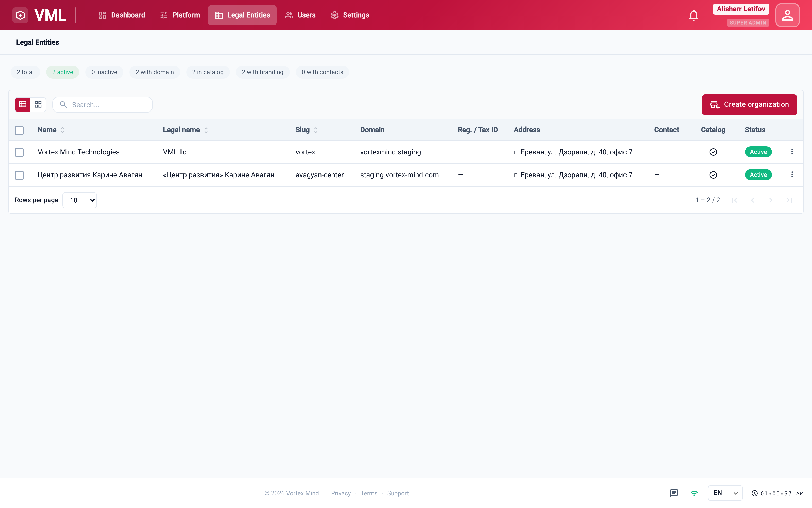Click the staging.vortex-mind.com domain
The height and width of the screenshot is (508, 812).
click(x=399, y=175)
